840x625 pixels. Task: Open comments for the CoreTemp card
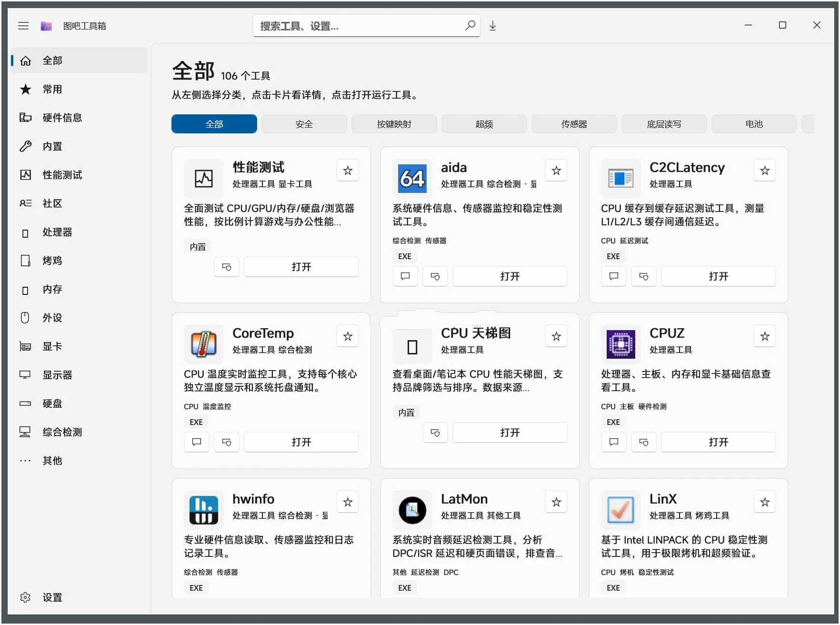click(197, 442)
